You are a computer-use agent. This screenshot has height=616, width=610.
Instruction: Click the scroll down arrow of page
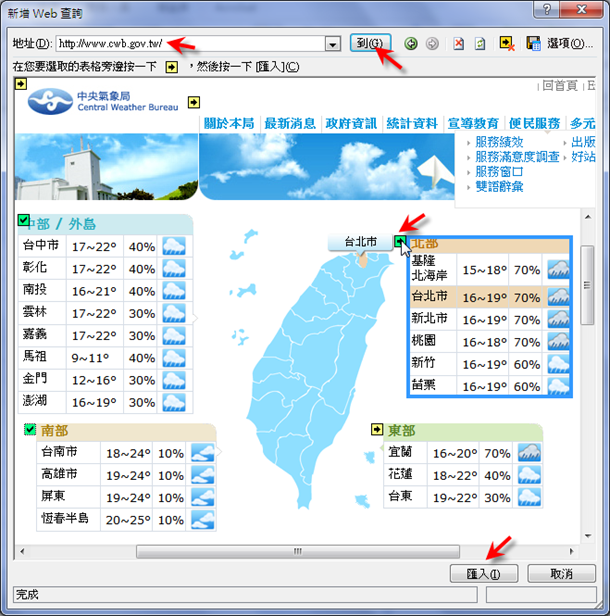(588, 536)
